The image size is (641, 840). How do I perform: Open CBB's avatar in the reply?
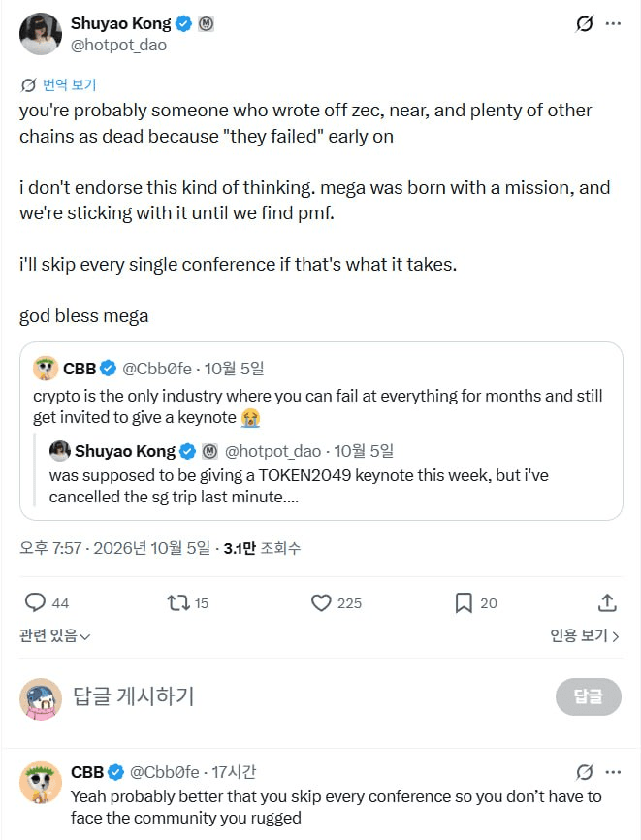(41, 783)
